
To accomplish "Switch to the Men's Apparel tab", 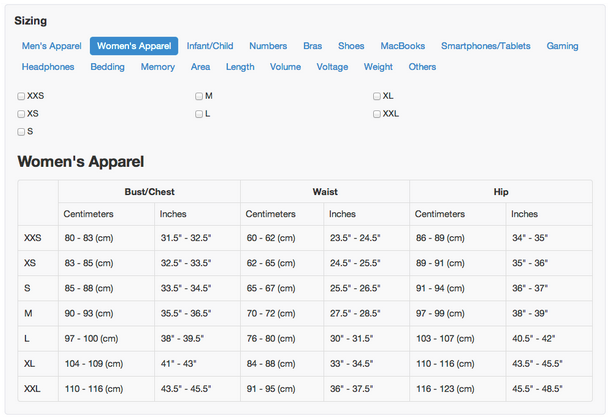I will click(52, 46).
